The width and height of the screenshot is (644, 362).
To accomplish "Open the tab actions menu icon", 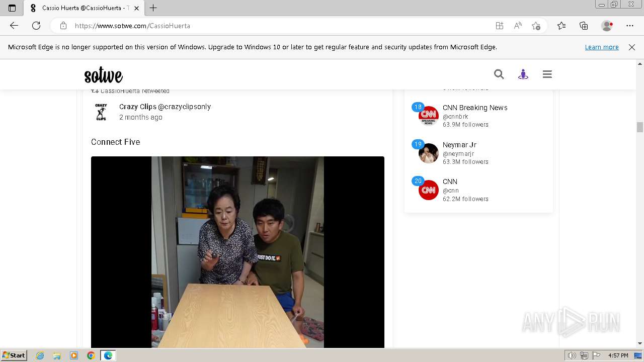I will tap(12, 8).
